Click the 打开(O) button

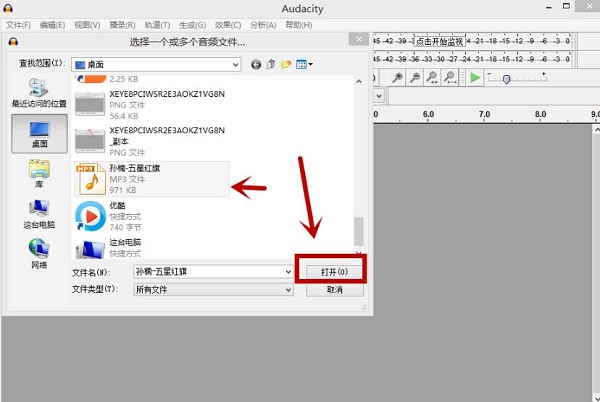[331, 271]
